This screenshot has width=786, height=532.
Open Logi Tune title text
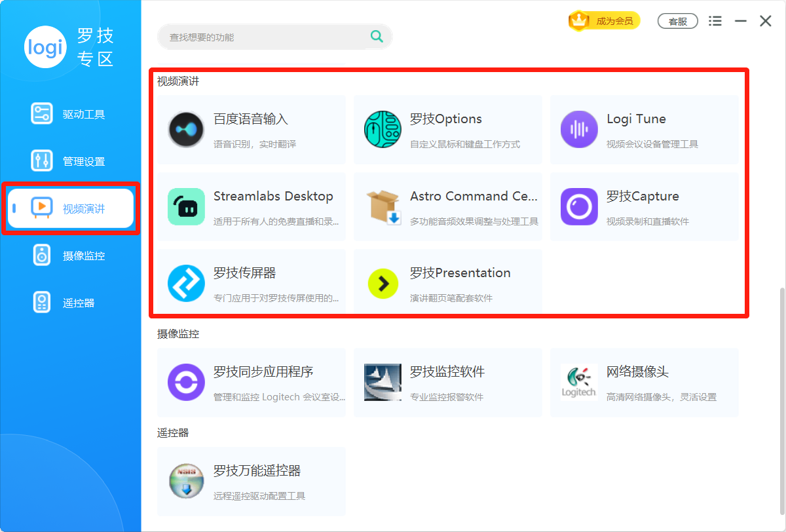point(636,119)
